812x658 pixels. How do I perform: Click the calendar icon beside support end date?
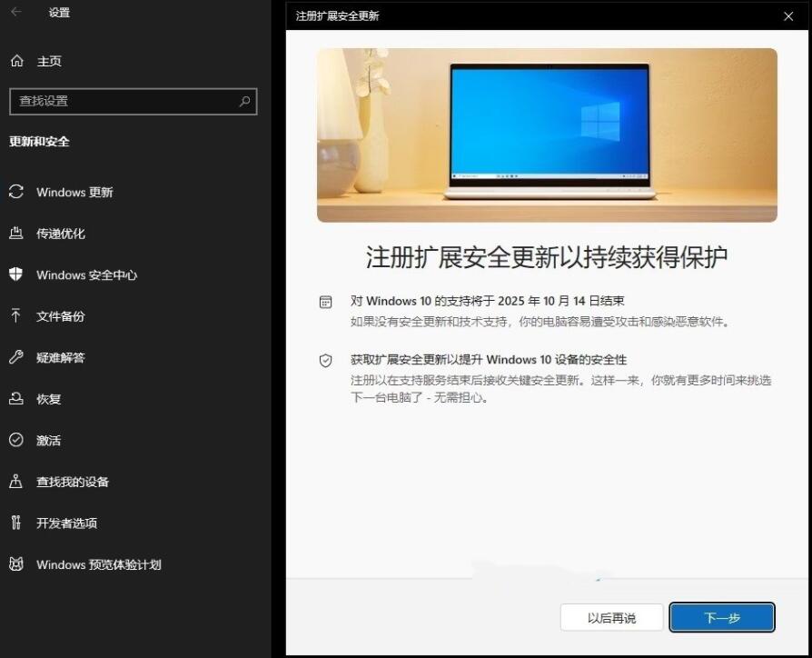tap(326, 302)
